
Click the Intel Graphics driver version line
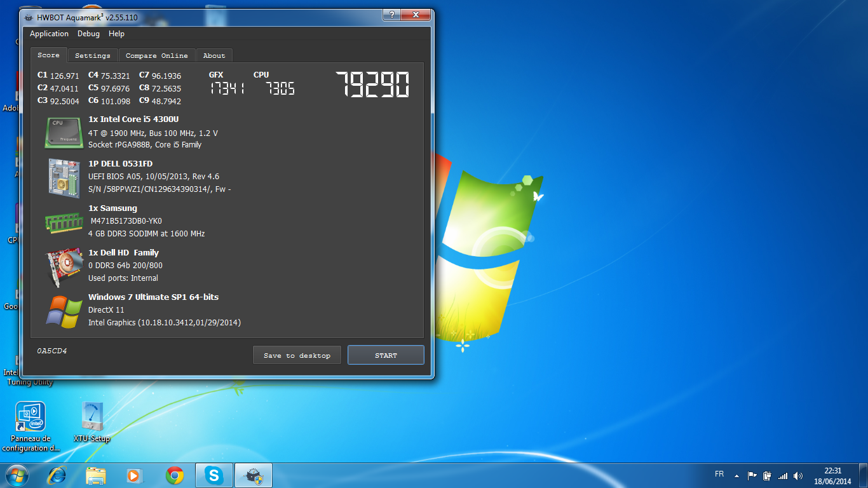tap(165, 323)
